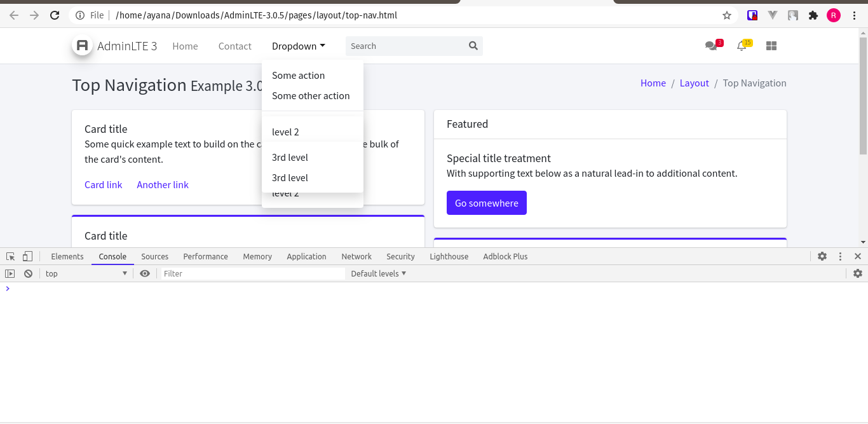The image size is (868, 424).
Task: Click the AdminLTE 3 brand logo
Action: pos(82,44)
